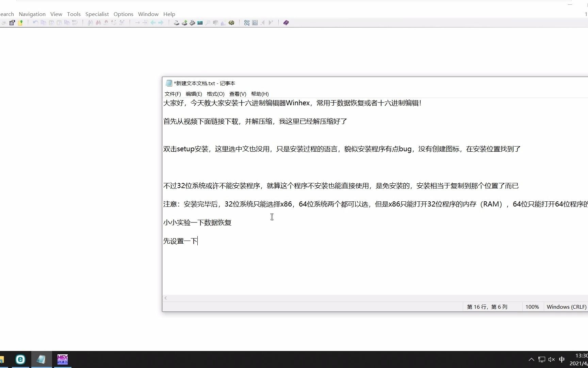This screenshot has height=368, width=588.
Task: Open Notepad's 帮助(H) menu
Action: point(260,94)
